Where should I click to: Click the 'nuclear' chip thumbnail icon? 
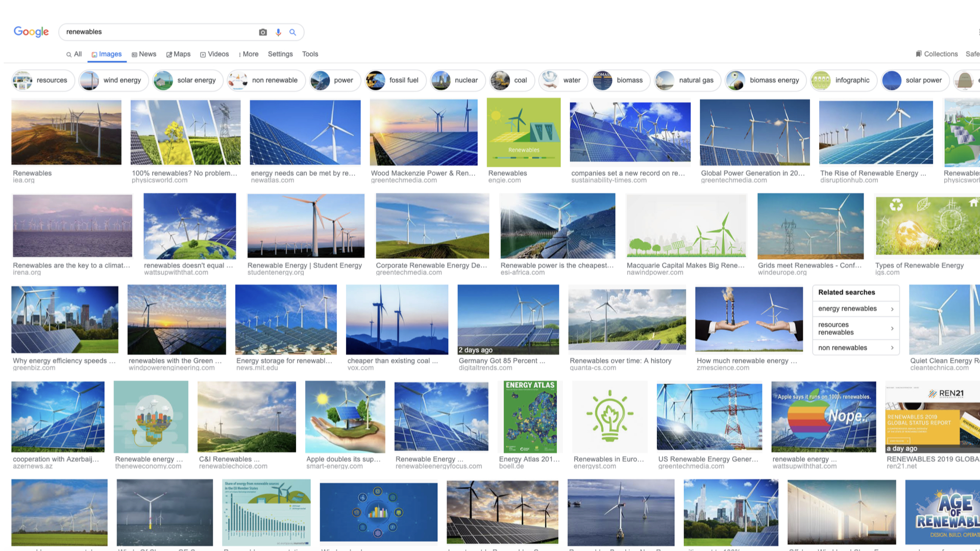(x=441, y=81)
